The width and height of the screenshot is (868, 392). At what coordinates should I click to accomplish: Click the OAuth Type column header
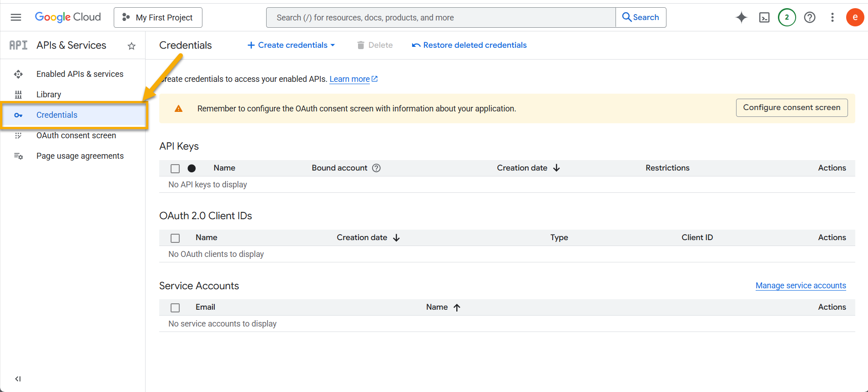pyautogui.click(x=559, y=237)
